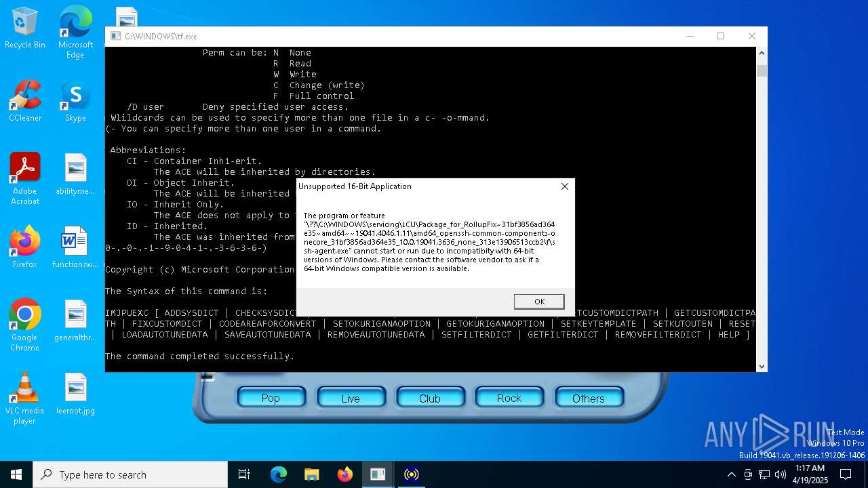This screenshot has height=488, width=868.
Task: Click the 'CODEAREAFORCONVERT' text in the console
Action: point(268,324)
